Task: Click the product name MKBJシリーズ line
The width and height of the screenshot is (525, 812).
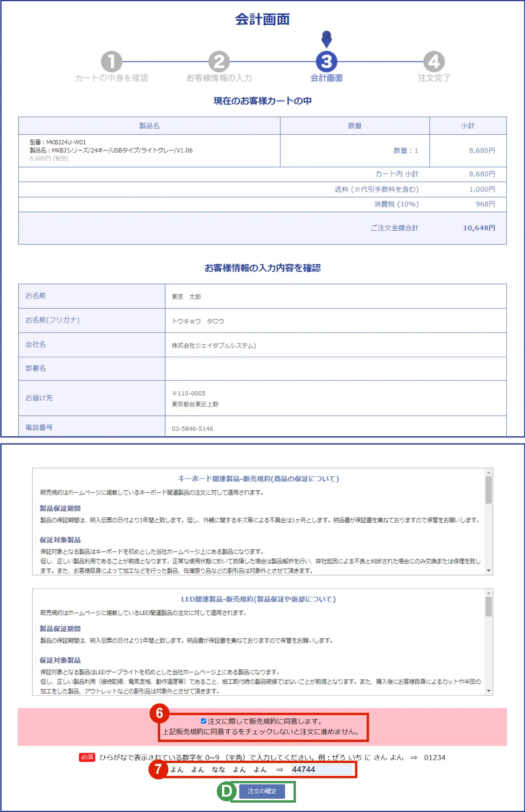Action: point(111,150)
